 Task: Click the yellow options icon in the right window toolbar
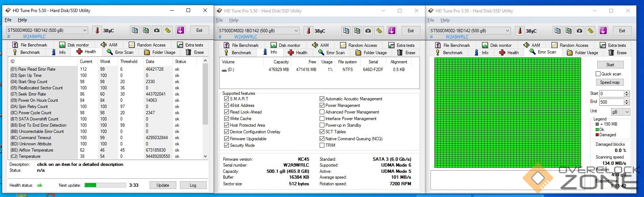(x=591, y=31)
